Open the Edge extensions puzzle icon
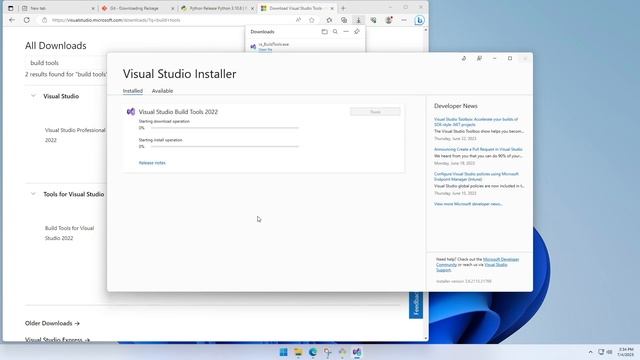Screen dimensions: 640x360 329,20
